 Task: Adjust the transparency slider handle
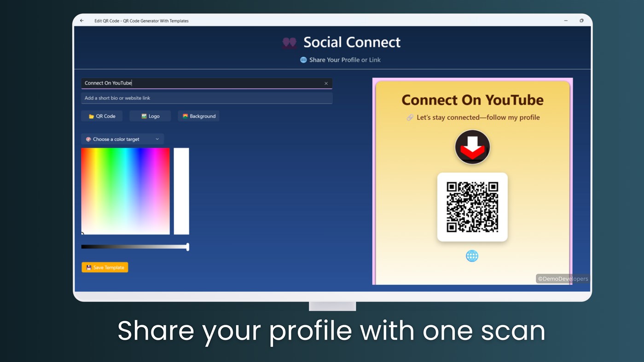tap(187, 247)
